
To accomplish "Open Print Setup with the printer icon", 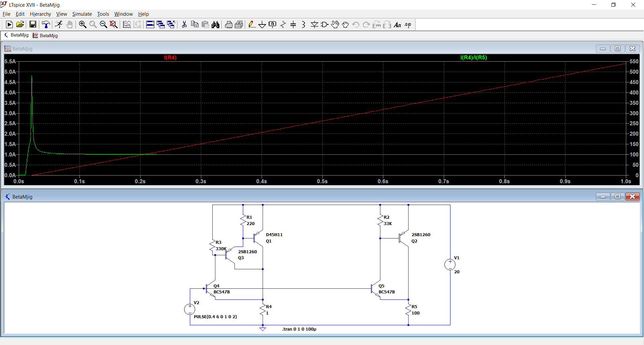I will pos(228,24).
